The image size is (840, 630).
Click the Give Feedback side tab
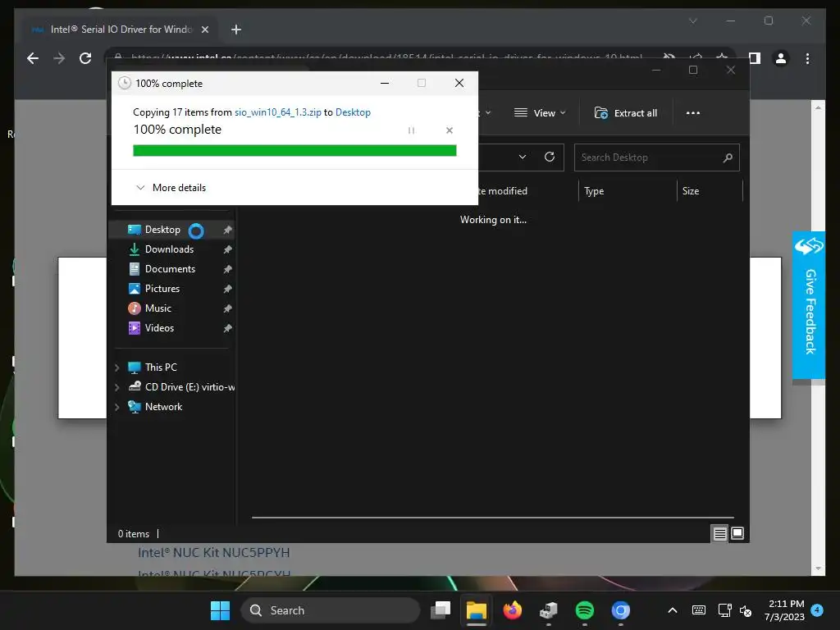[x=809, y=305]
